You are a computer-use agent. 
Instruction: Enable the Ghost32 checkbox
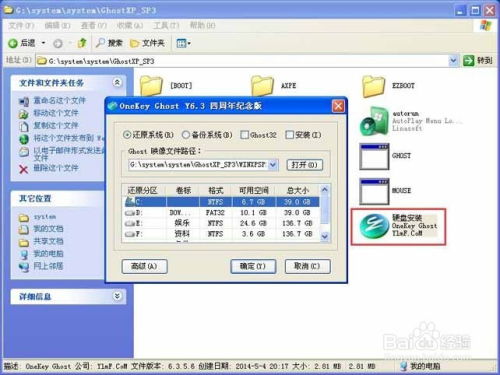244,135
